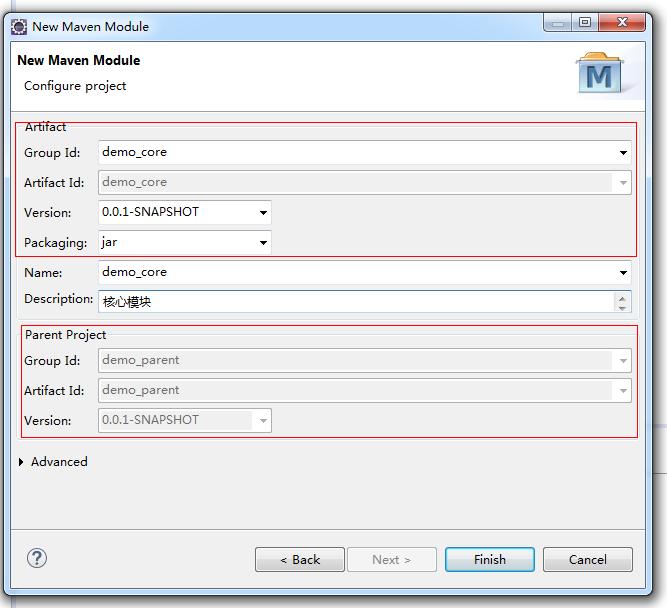Open Parent Project Group Id dropdown arrow

point(623,361)
